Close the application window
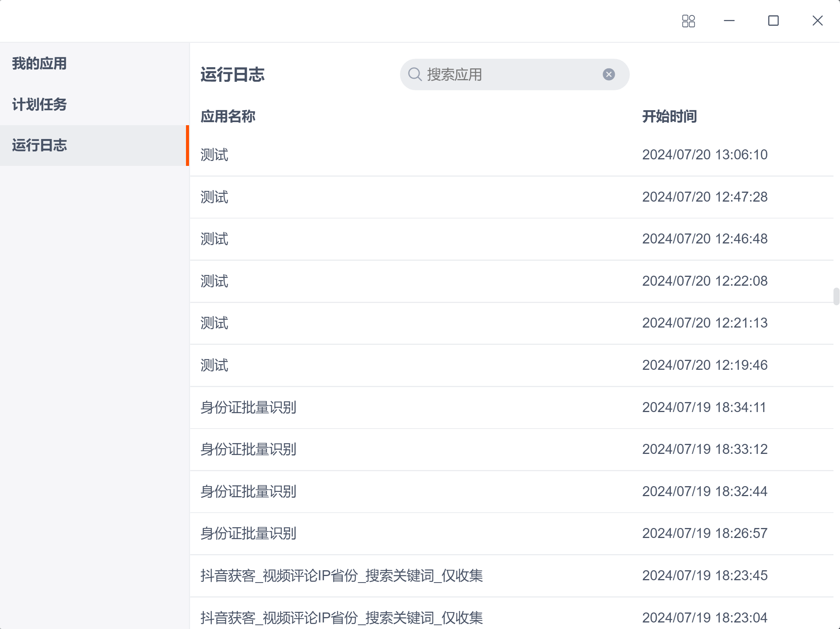The image size is (840, 629). pyautogui.click(x=817, y=21)
